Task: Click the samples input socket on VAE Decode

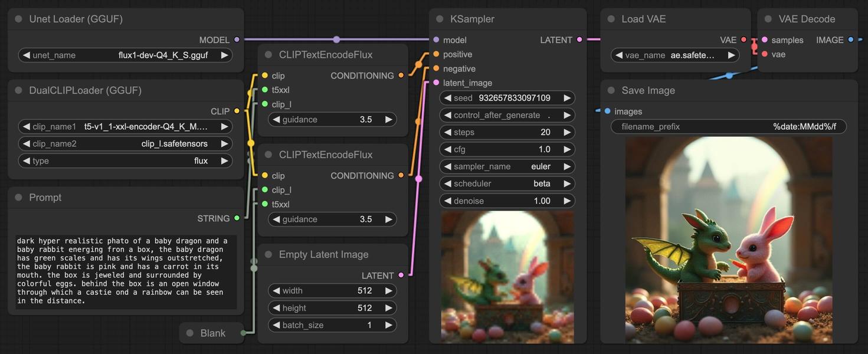Action: pyautogui.click(x=765, y=40)
